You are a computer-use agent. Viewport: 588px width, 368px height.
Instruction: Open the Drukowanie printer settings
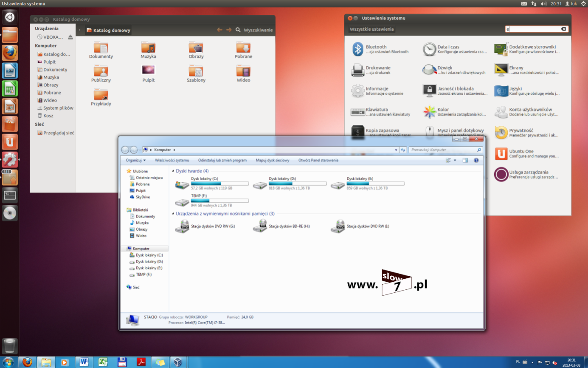point(358,70)
